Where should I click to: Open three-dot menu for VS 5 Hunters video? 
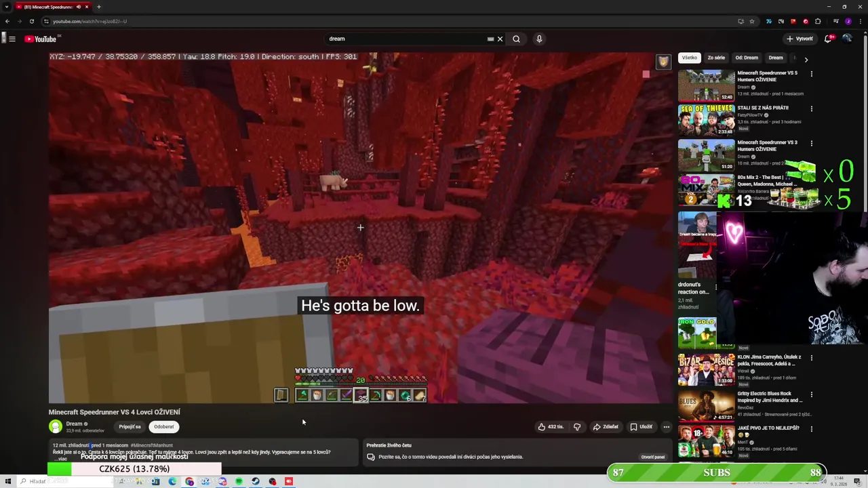(811, 73)
